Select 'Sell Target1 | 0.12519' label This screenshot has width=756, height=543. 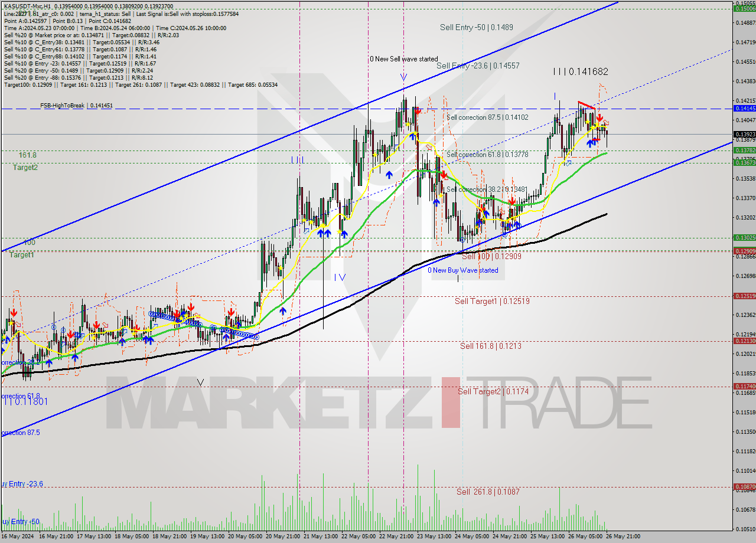492,301
